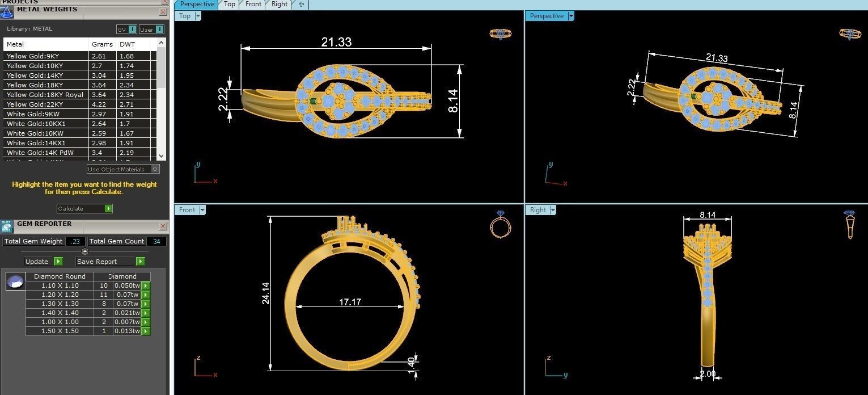Select Yellow Gold:9KY row

pos(80,56)
